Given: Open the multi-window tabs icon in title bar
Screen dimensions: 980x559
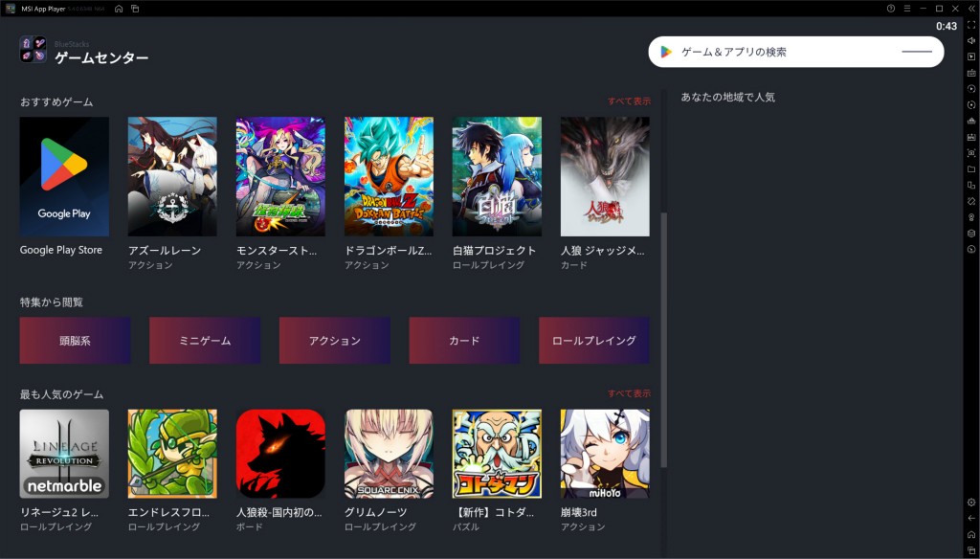Looking at the screenshot, I should click(x=135, y=9).
